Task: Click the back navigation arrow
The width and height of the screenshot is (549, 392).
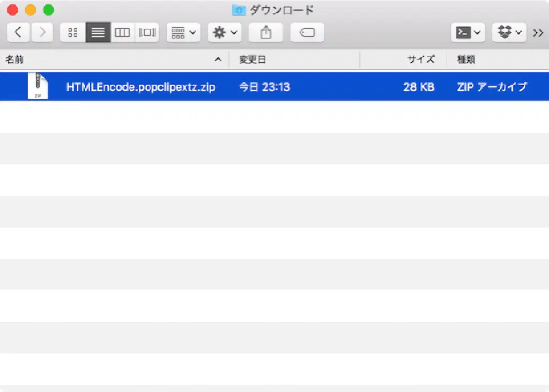Action: coord(18,33)
